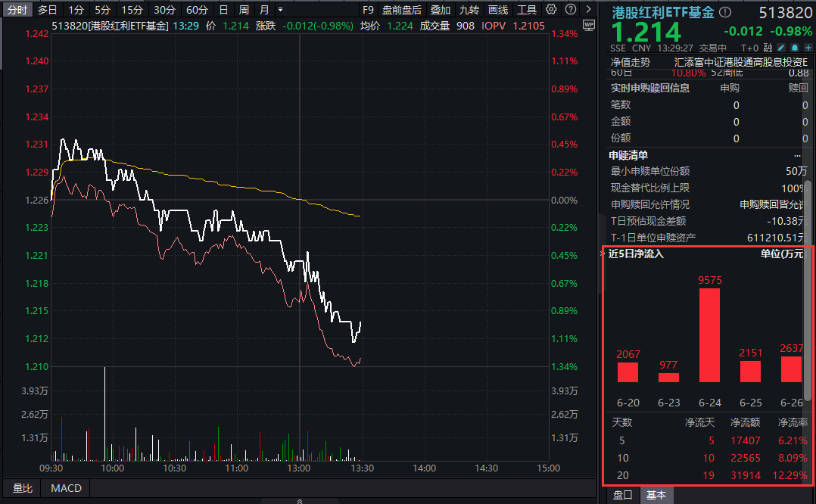
Task: Expand the toolbar overflow chevron arrow
Action: 589,10
